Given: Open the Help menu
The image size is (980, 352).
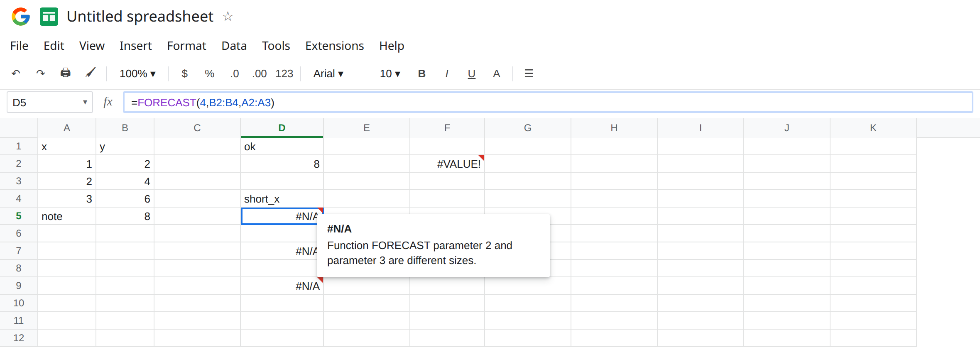Looking at the screenshot, I should click(x=392, y=46).
